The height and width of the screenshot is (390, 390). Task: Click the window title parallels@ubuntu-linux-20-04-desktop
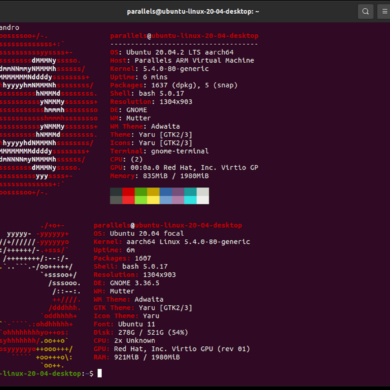[x=193, y=12]
